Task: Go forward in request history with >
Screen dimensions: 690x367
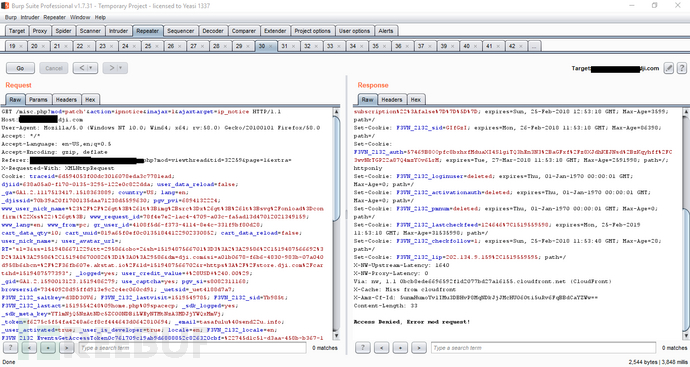Action: (x=111, y=68)
